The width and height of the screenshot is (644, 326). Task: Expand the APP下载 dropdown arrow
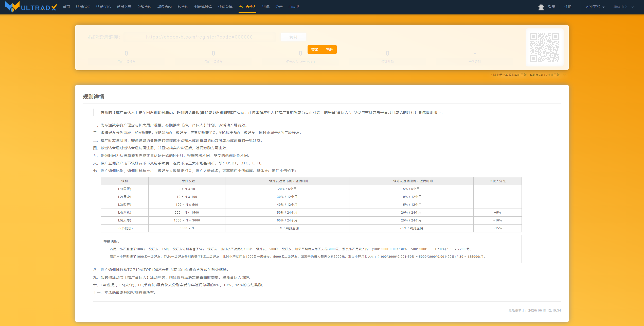pyautogui.click(x=603, y=7)
